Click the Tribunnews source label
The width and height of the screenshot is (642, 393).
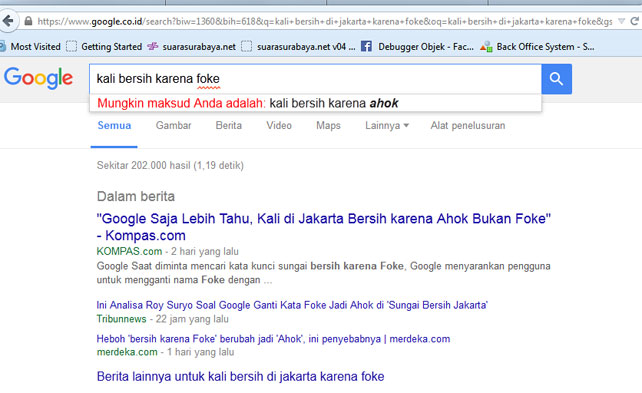(x=121, y=319)
